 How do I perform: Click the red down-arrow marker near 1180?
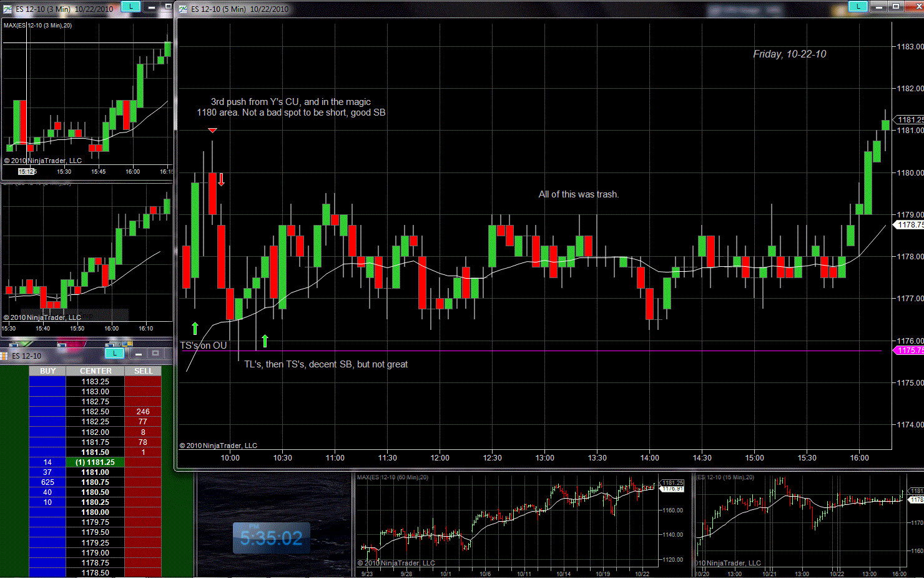pos(221,179)
